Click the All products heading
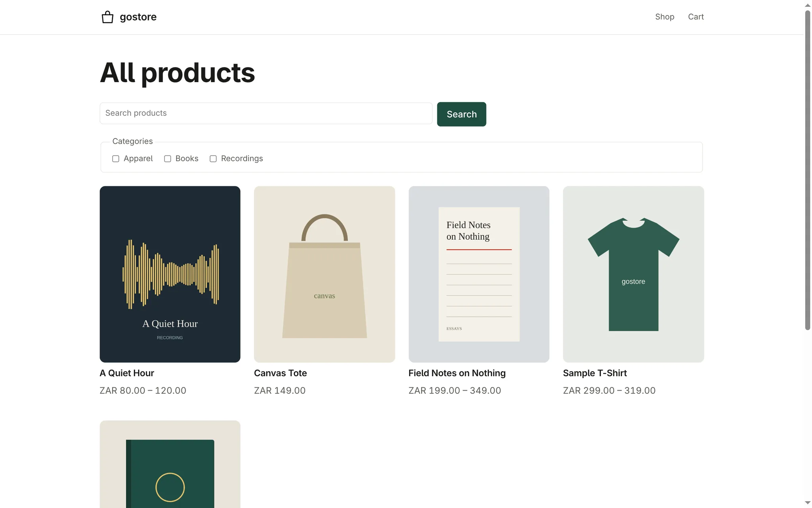 pos(177,73)
